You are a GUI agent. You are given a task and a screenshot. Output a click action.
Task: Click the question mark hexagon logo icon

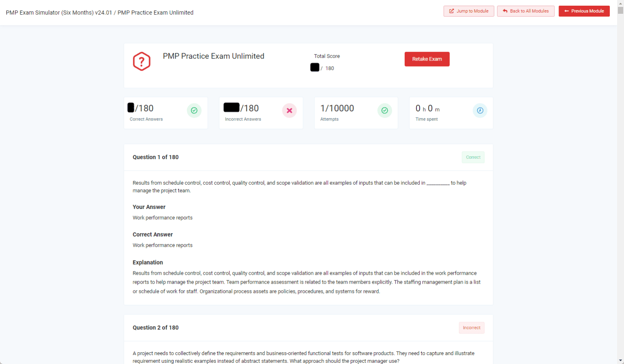coord(141,61)
